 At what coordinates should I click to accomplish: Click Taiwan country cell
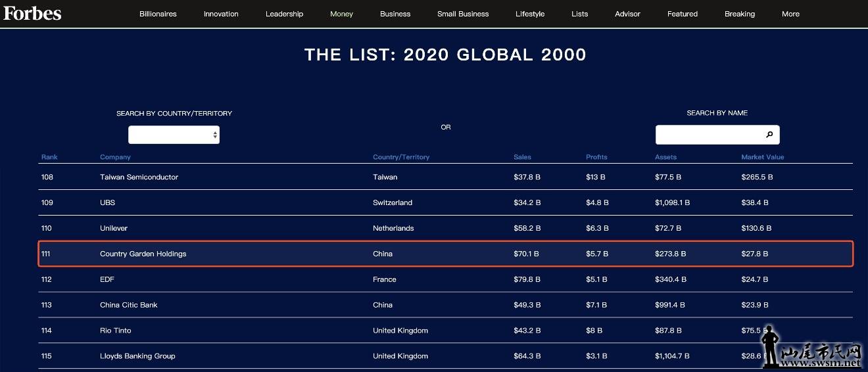[x=385, y=177]
